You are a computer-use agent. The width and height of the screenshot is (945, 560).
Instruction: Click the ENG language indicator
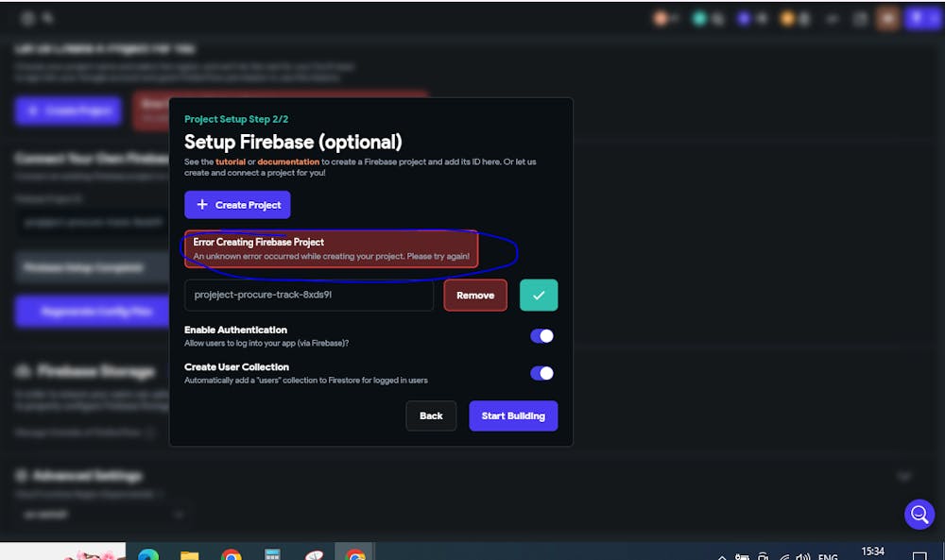pos(828,556)
